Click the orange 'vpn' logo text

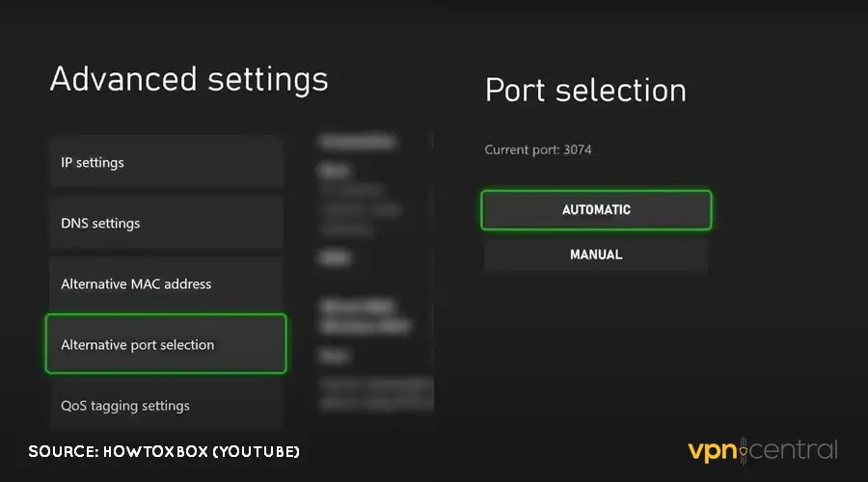(x=714, y=450)
